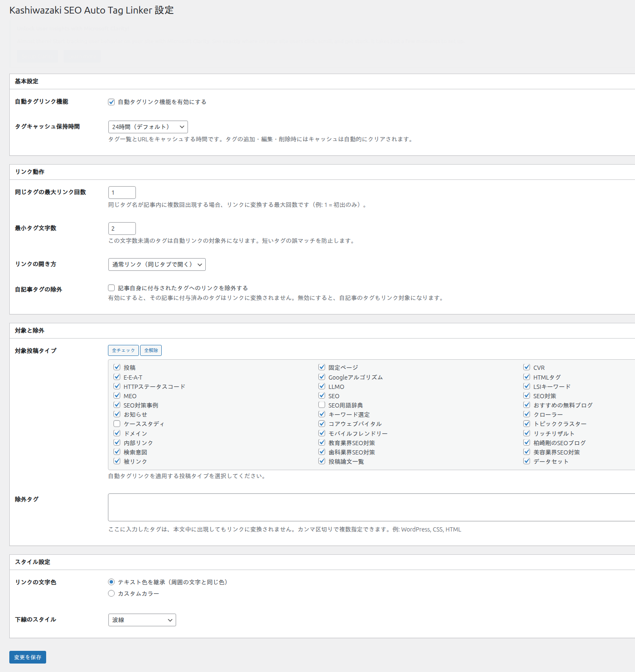Enable excluding the article's own tags
Viewport: 635px width, 672px height.
(111, 288)
